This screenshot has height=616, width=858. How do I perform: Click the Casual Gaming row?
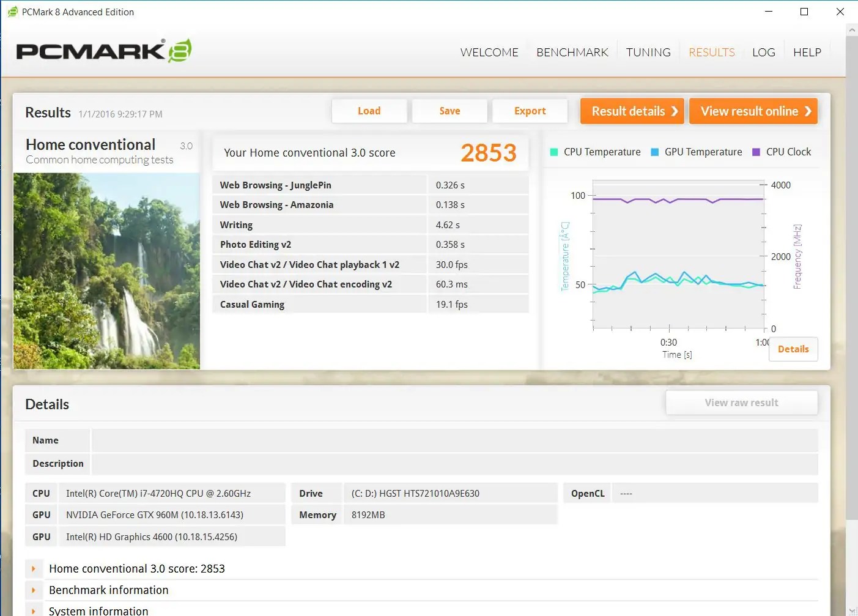point(371,305)
